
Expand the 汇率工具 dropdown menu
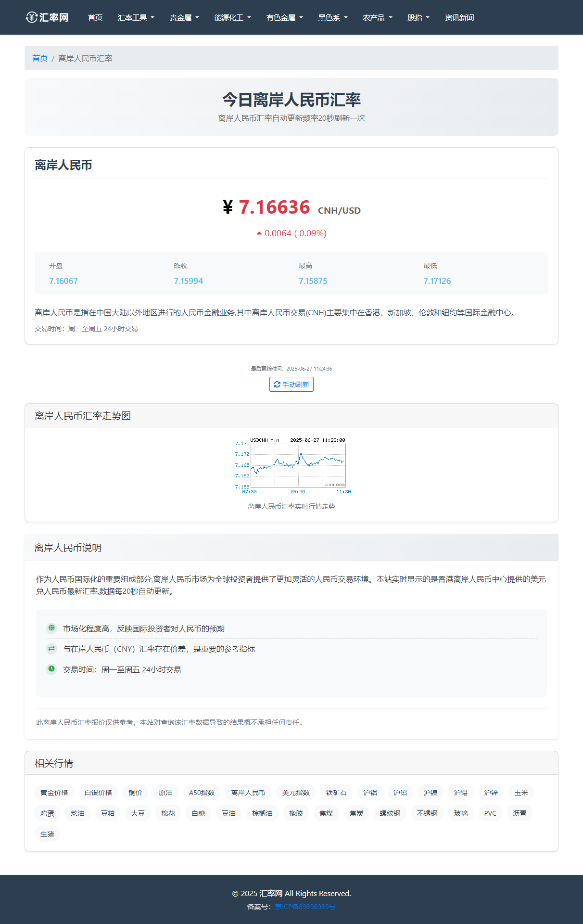pos(136,18)
